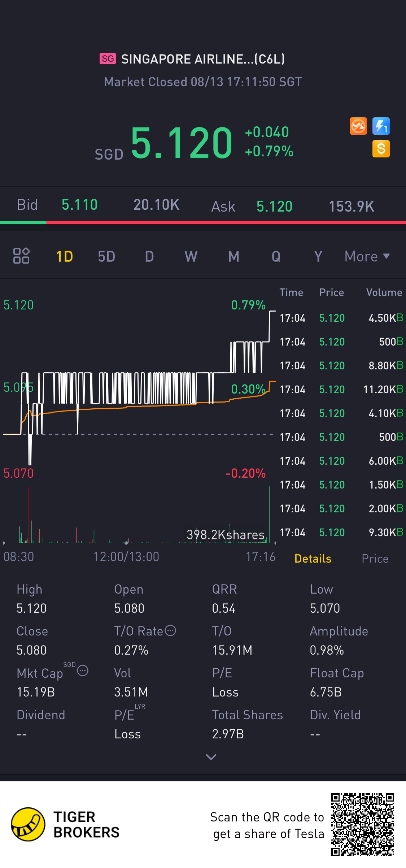This screenshot has width=406, height=868.
Task: Tap the large 5.120 current price
Action: click(182, 143)
